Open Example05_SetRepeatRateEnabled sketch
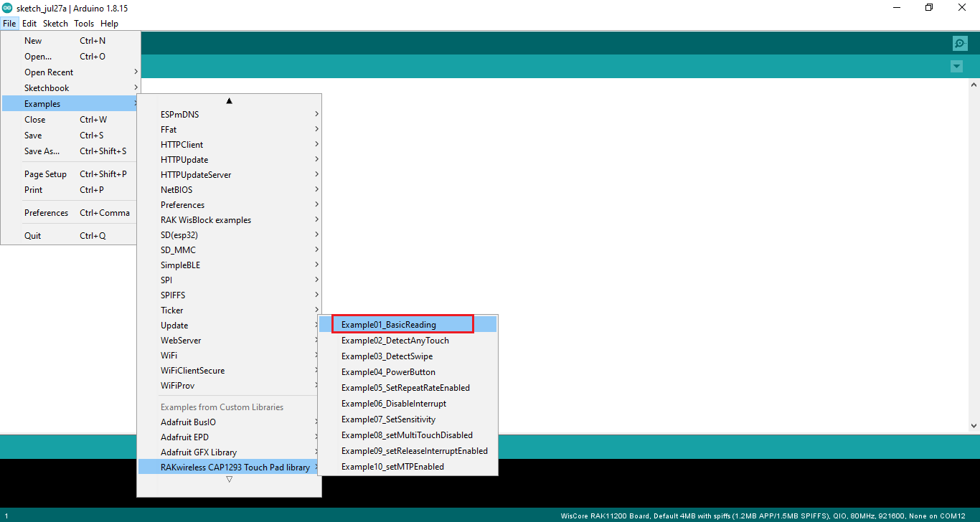The image size is (980, 522). [x=407, y=388]
